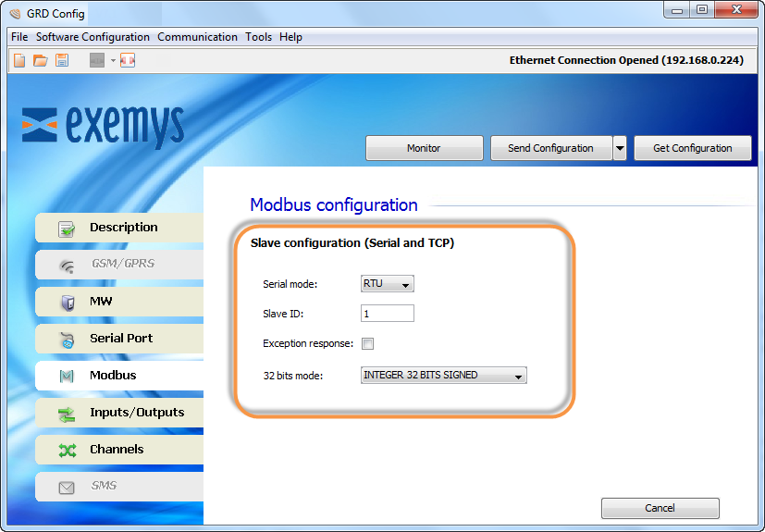Expand the Serial mode RTU dropdown
Image resolution: width=765 pixels, height=532 pixels.
388,284
